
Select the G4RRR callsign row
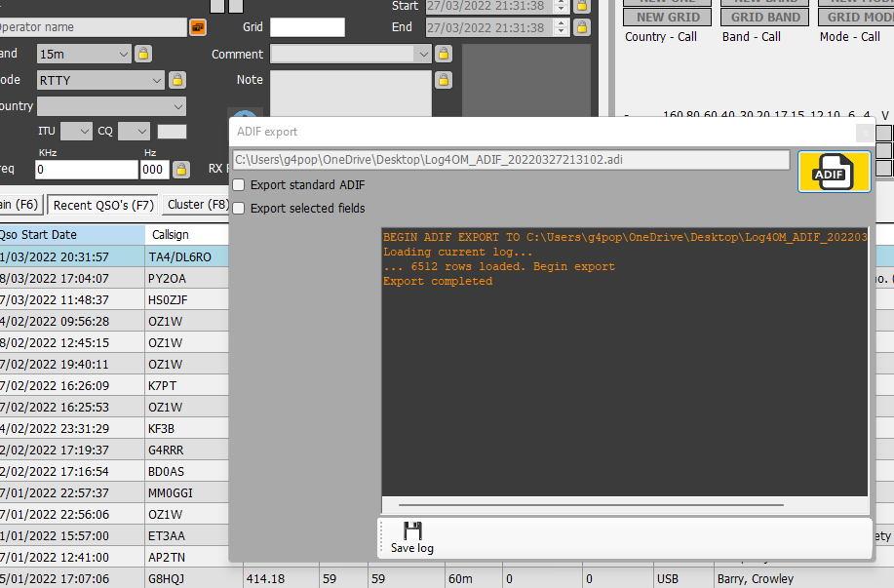(x=114, y=451)
